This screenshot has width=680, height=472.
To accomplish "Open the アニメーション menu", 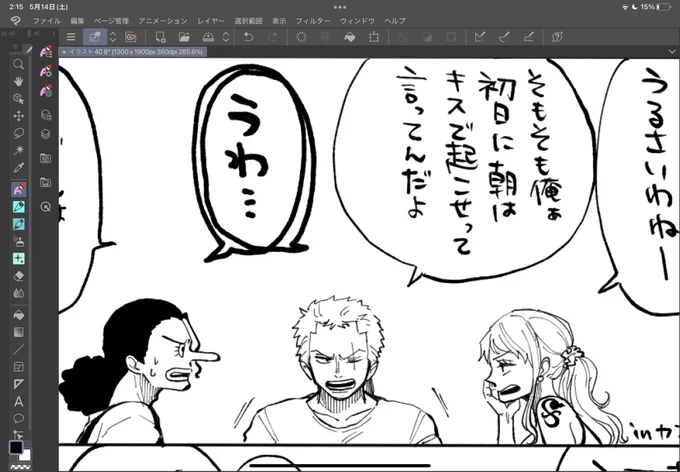I will tap(163, 21).
